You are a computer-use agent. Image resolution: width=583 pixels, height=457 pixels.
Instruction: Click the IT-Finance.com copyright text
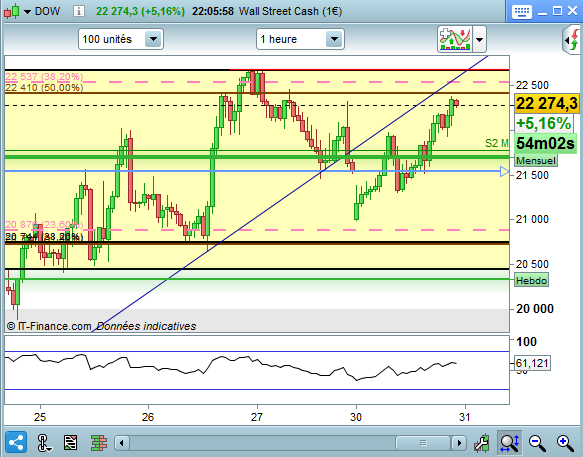[x=49, y=326]
